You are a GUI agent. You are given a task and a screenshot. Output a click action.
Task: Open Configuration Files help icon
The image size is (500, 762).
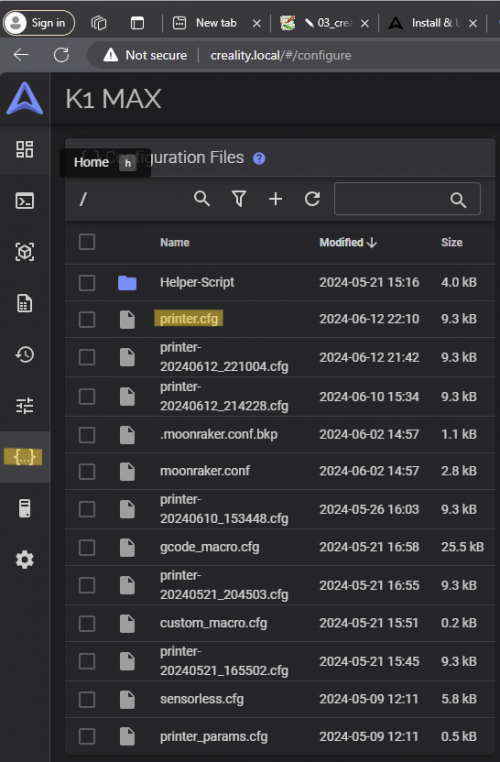coord(259,158)
